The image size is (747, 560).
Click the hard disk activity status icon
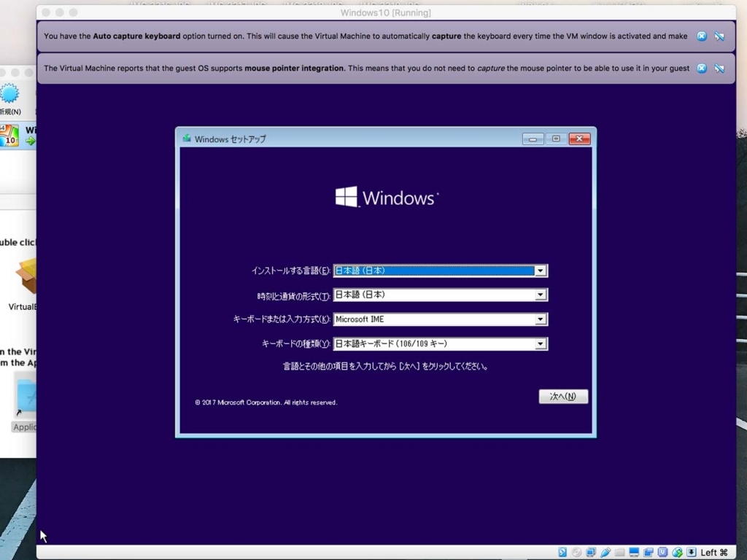pos(562,552)
